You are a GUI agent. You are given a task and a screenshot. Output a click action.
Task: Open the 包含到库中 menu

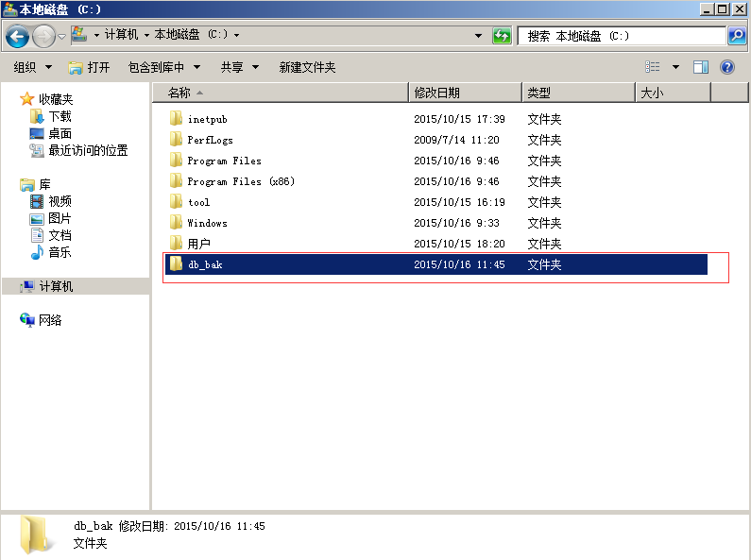point(163,67)
